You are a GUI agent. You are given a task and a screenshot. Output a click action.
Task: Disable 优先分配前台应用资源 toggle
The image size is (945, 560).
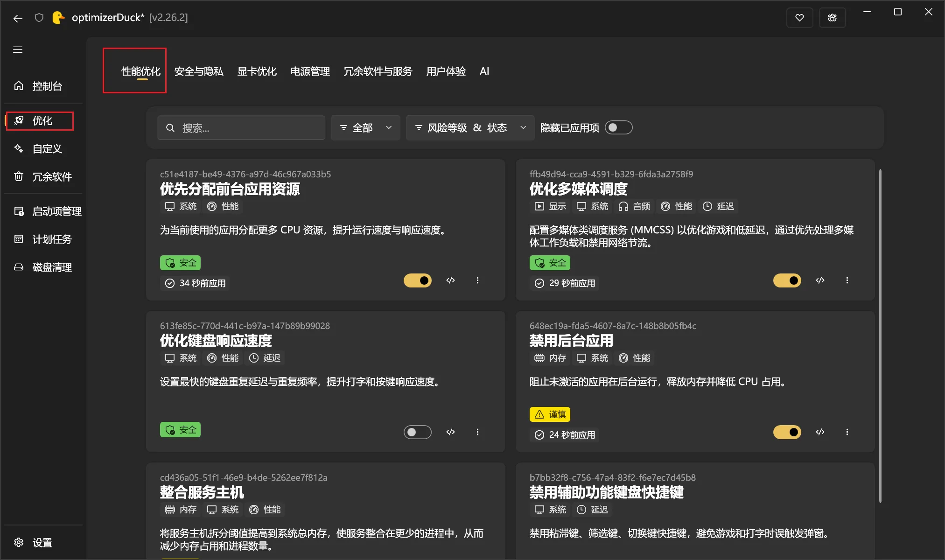coord(418,280)
